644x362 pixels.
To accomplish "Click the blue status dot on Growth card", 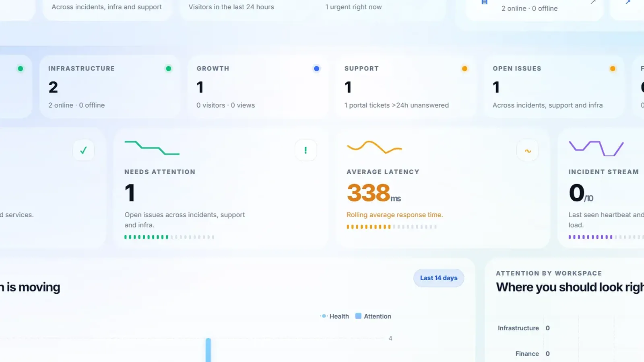I will click(317, 69).
